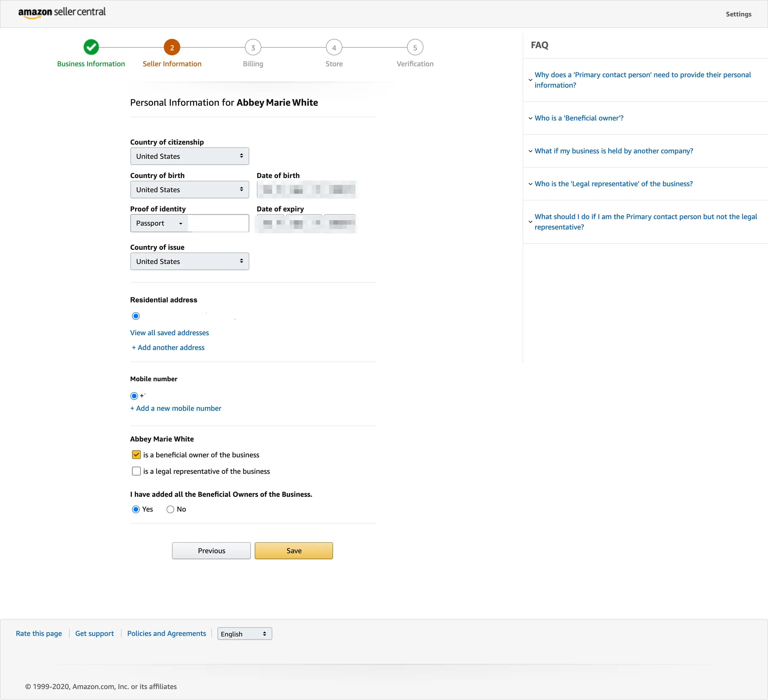
Task: Click the passport number input field
Action: [219, 223]
